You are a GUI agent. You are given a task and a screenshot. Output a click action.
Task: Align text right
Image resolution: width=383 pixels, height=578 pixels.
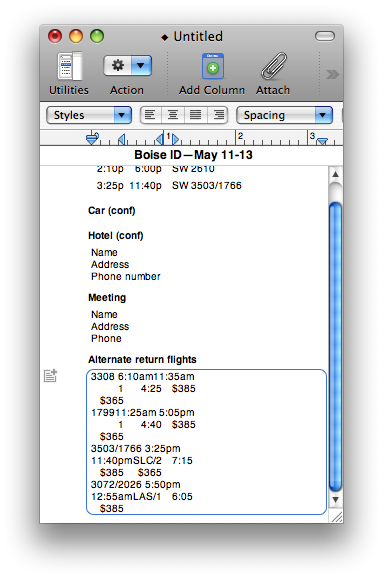coord(218,115)
